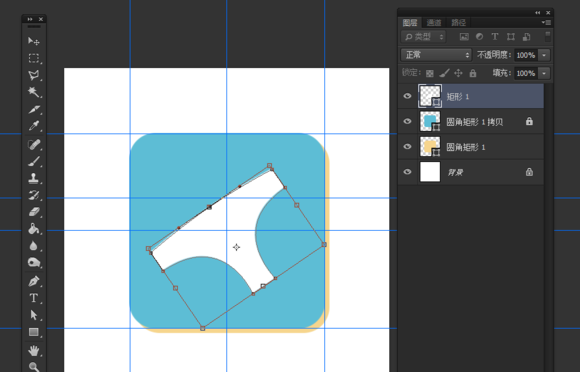
Task: Select the Magic Wand tool
Action: pyautogui.click(x=34, y=92)
